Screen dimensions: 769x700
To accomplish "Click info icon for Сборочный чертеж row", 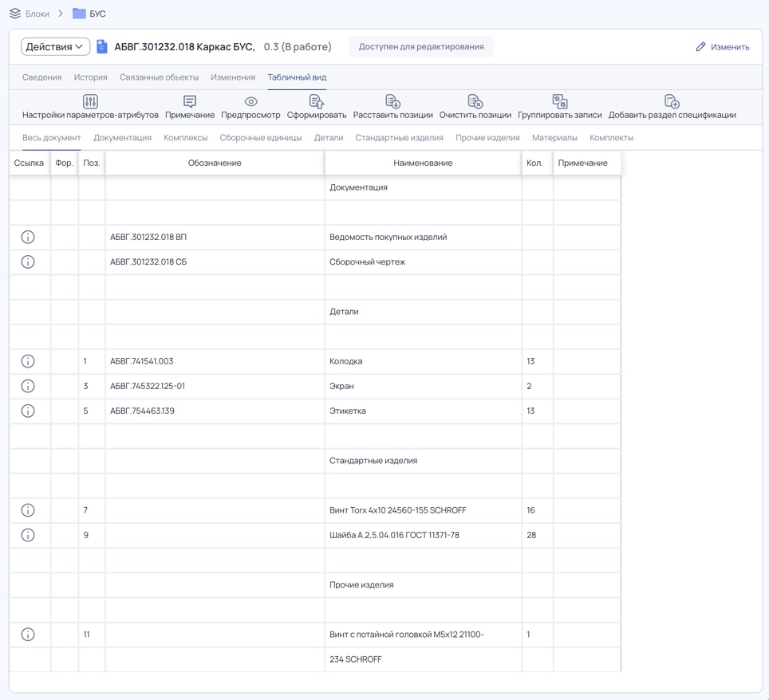I will 28,262.
